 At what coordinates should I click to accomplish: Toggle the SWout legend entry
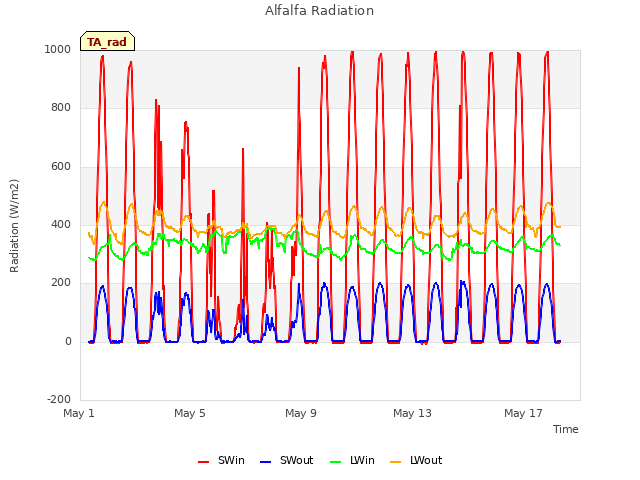[287, 460]
